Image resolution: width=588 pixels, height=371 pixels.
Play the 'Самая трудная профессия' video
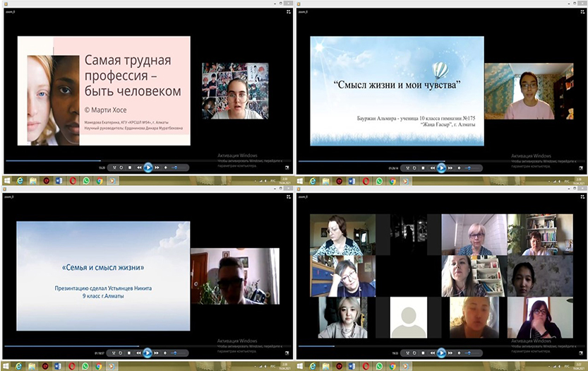(x=148, y=167)
